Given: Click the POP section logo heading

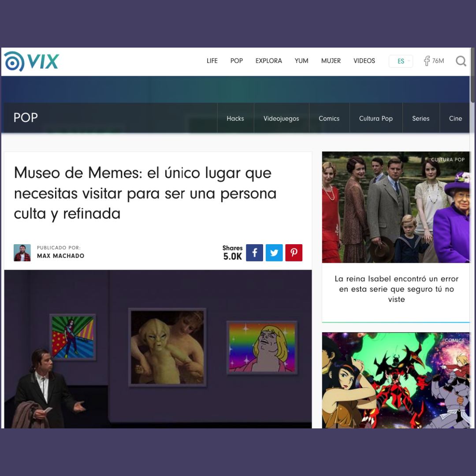Looking at the screenshot, I should coord(26,118).
